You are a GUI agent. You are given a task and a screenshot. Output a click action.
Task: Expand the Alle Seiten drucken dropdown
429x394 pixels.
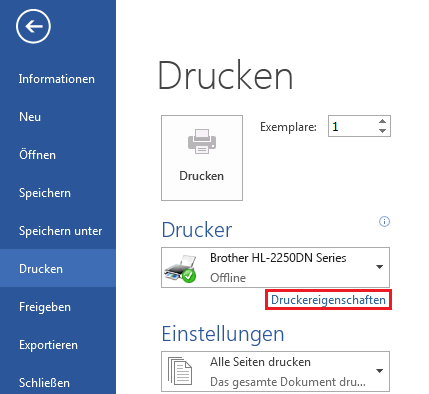pos(275,371)
